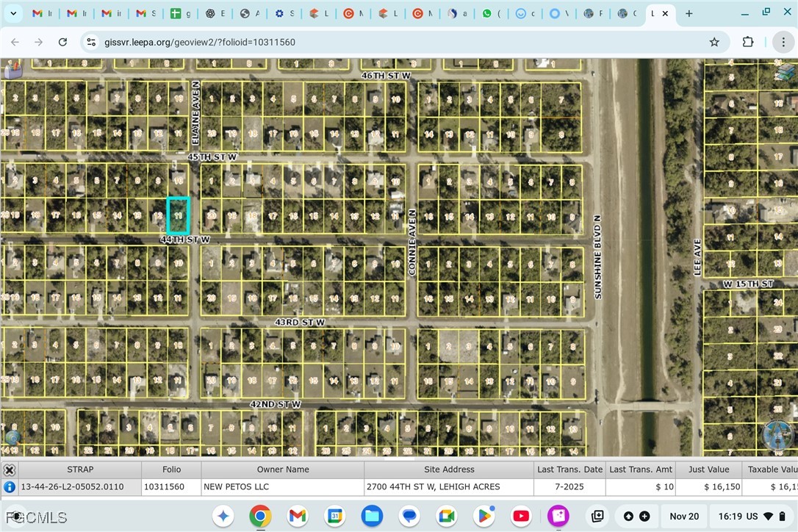Bookmark this page with the star icon
Image resolution: width=798 pixels, height=532 pixels.
[713, 42]
